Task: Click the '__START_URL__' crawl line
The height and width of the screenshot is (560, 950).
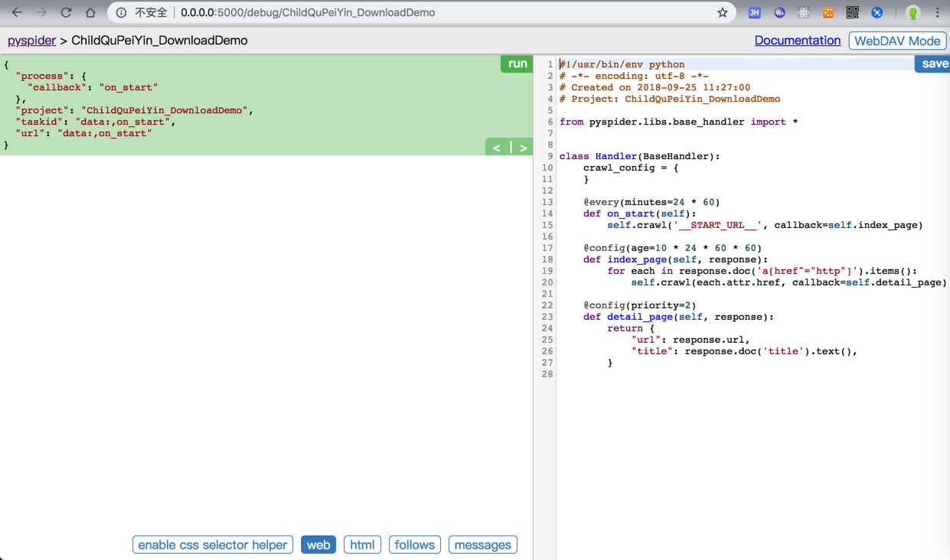Action: coord(765,225)
